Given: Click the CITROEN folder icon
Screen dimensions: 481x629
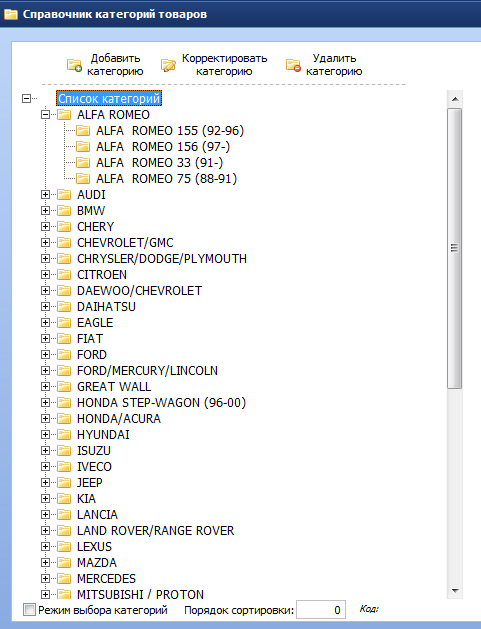Looking at the screenshot, I should coord(64,275).
